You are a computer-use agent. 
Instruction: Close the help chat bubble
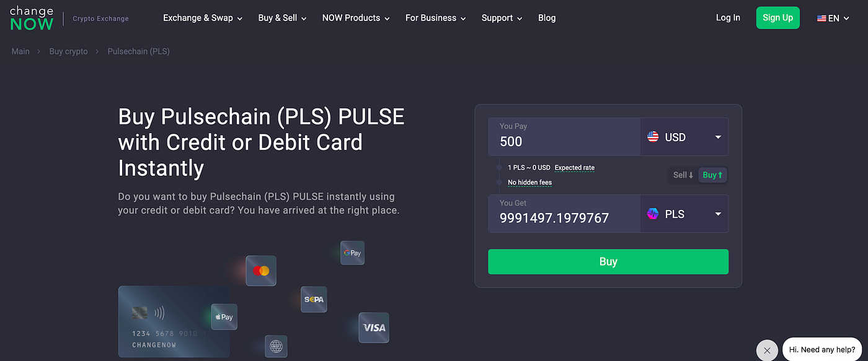coord(767,350)
